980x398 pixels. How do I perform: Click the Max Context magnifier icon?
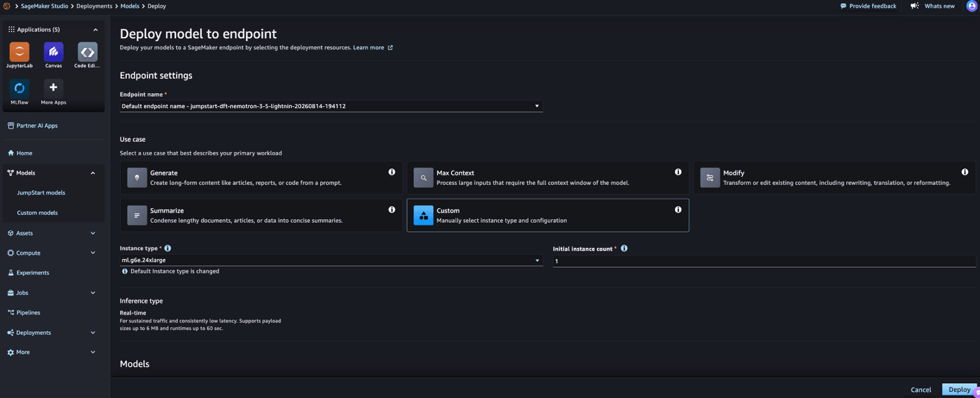tap(424, 177)
